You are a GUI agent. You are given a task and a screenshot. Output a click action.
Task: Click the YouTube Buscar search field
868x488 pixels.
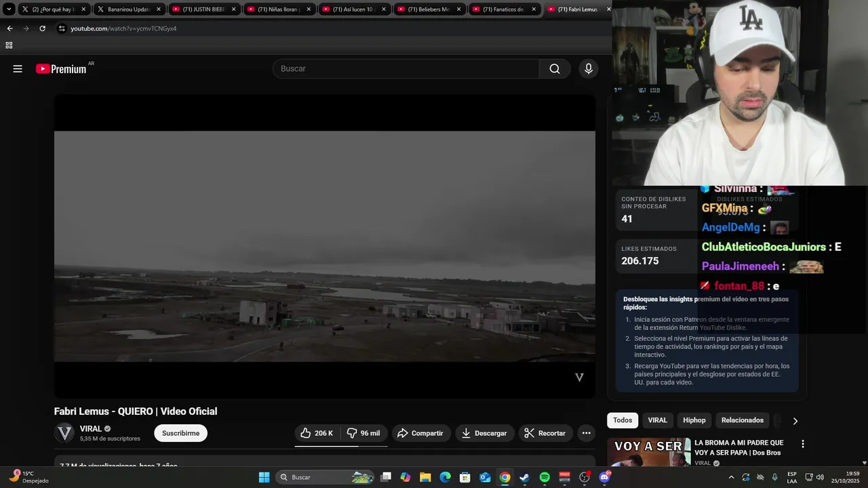coord(406,68)
